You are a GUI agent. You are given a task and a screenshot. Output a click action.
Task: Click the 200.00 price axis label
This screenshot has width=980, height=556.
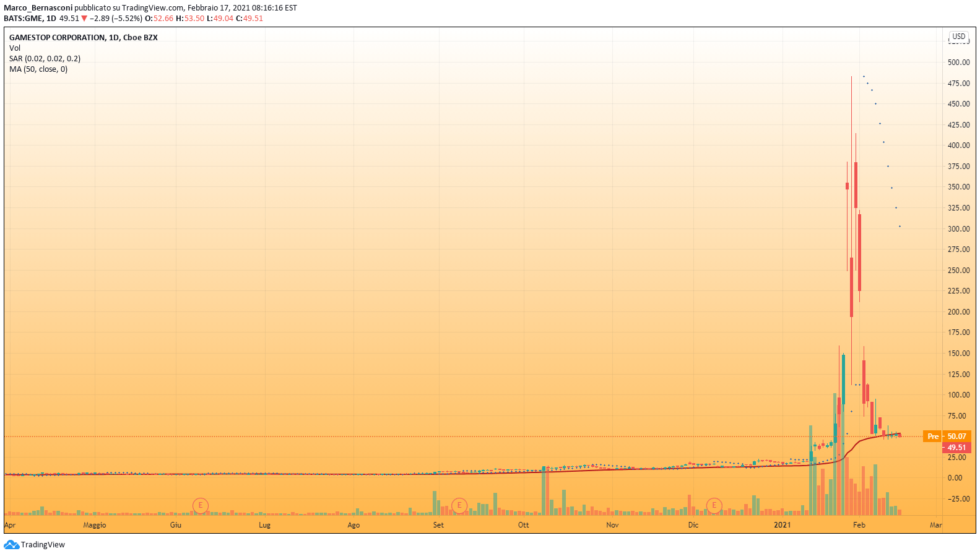[x=959, y=312]
